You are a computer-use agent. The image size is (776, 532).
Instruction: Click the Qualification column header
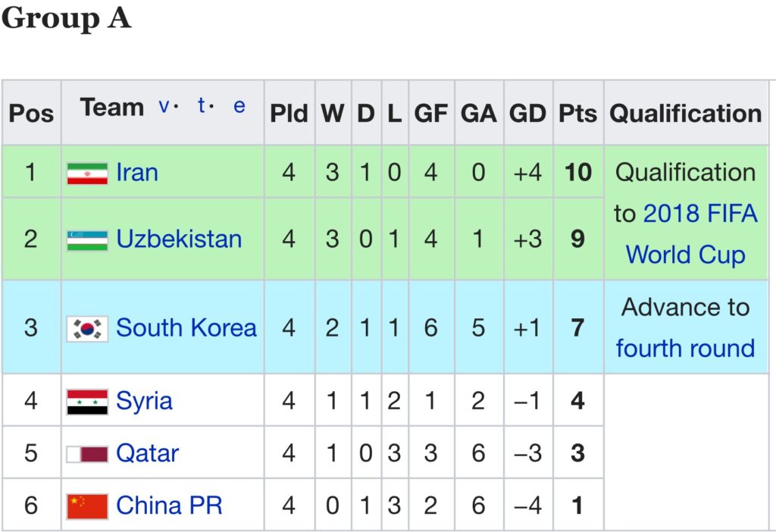click(685, 114)
